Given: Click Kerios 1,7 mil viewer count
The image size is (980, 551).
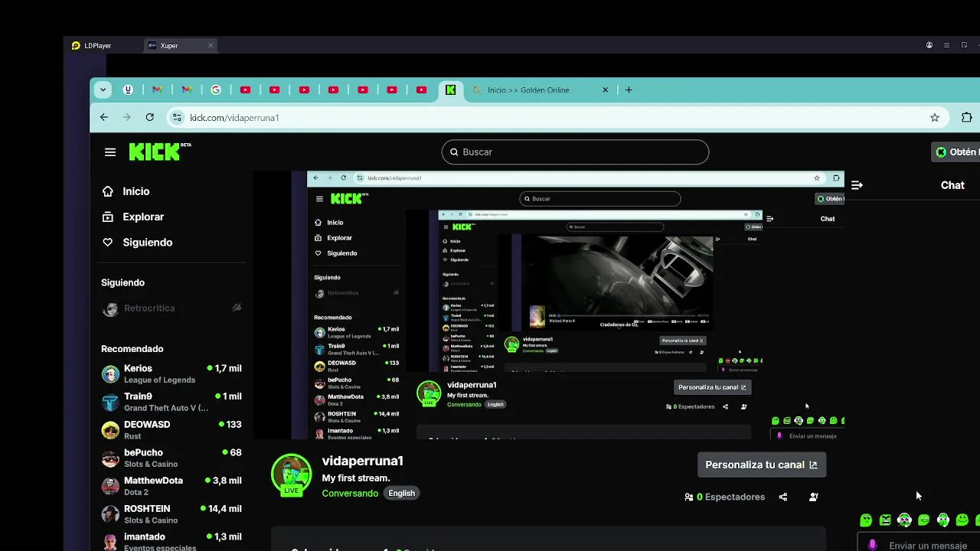Looking at the screenshot, I should [x=224, y=368].
